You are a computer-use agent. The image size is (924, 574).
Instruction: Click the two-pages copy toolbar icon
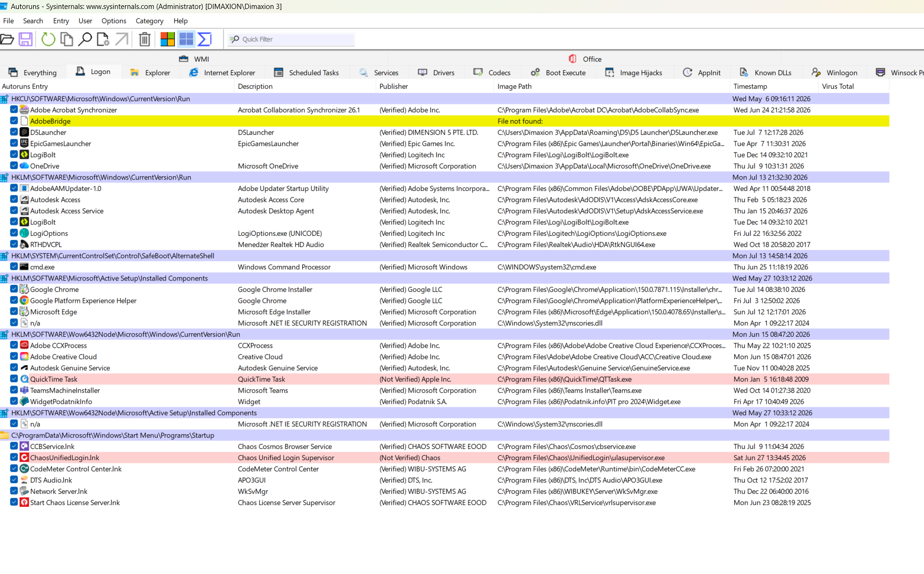(67, 39)
